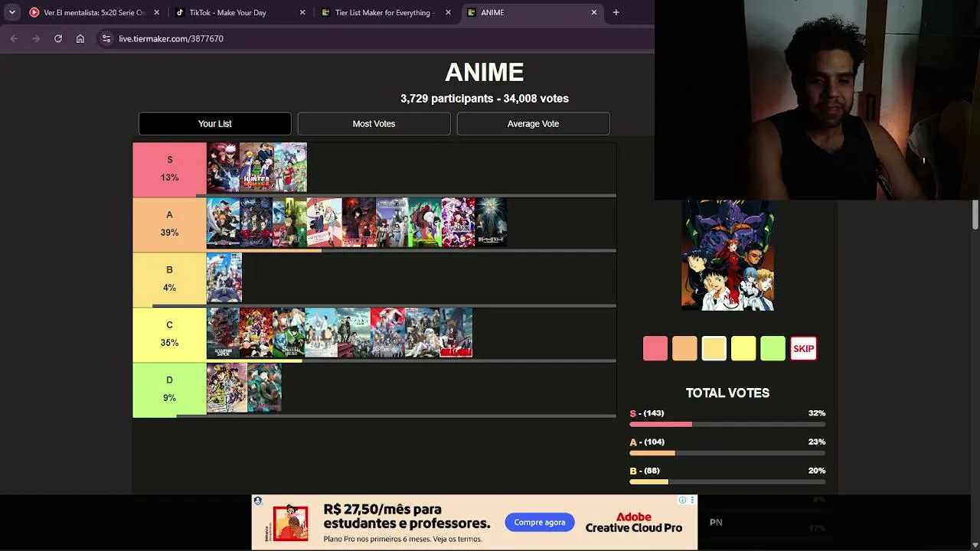
Task: Click the B tier label showing 4%
Action: [x=169, y=280]
